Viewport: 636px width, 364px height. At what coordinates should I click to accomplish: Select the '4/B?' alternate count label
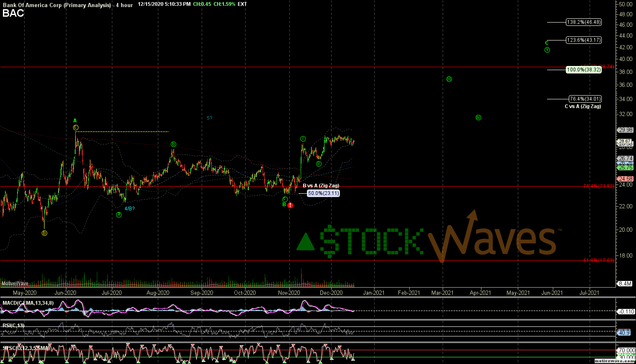(x=129, y=209)
